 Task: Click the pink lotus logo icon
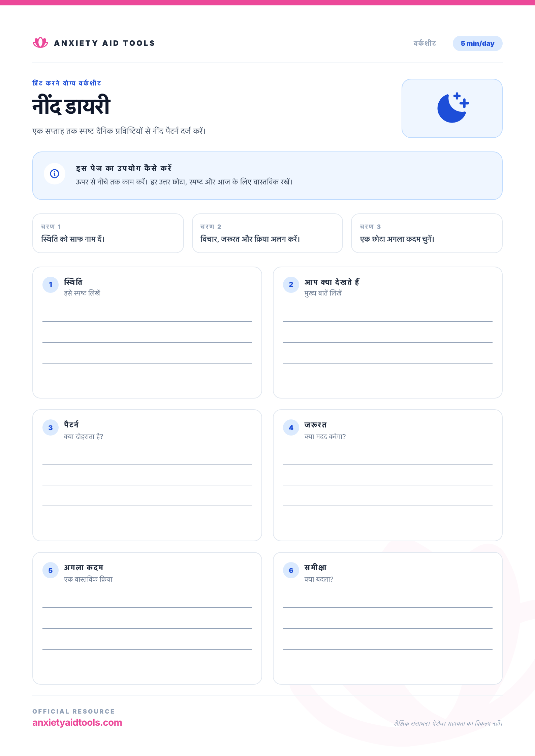[40, 43]
